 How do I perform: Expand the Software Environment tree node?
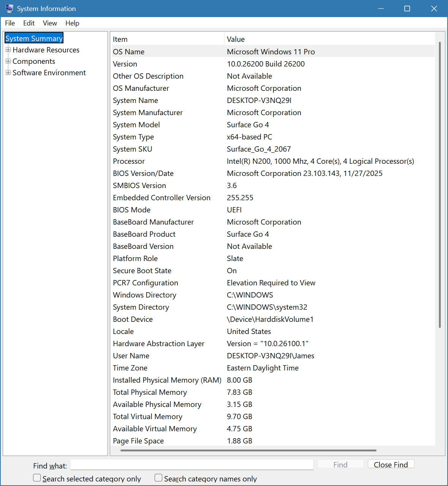[x=8, y=73]
